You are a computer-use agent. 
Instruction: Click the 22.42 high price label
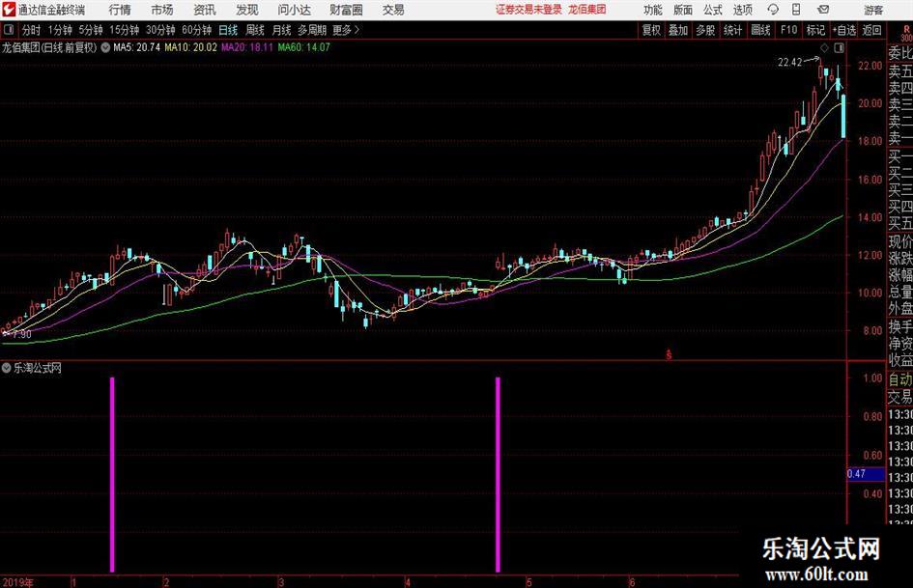click(789, 63)
